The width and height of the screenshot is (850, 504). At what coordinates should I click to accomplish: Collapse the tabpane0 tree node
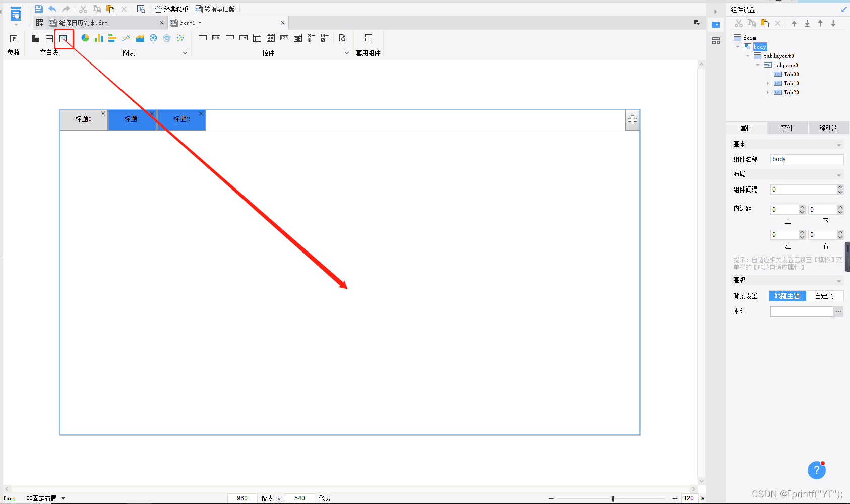(758, 65)
